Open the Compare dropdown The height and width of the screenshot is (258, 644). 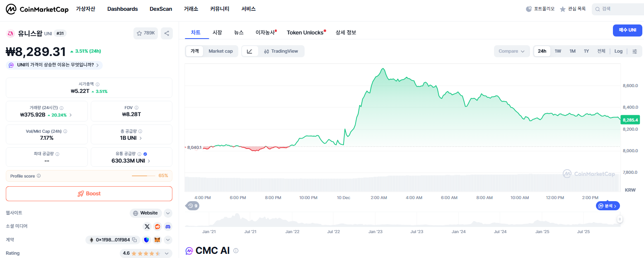[x=512, y=51]
